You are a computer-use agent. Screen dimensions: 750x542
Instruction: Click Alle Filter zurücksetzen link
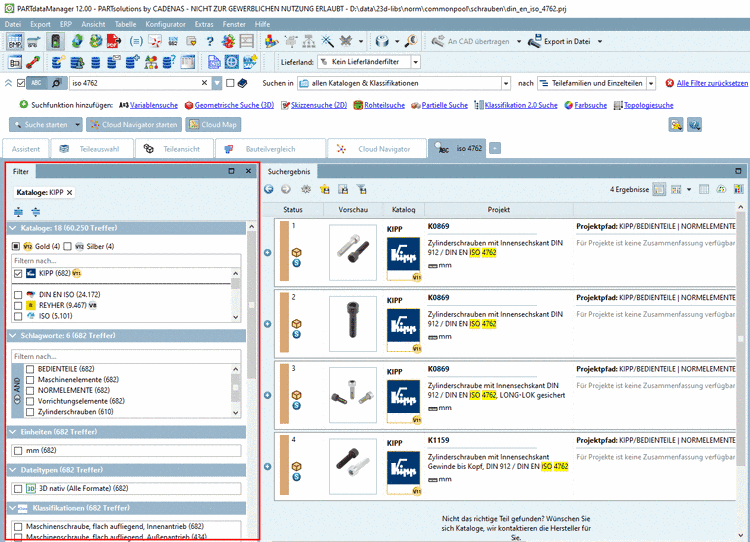tap(712, 83)
